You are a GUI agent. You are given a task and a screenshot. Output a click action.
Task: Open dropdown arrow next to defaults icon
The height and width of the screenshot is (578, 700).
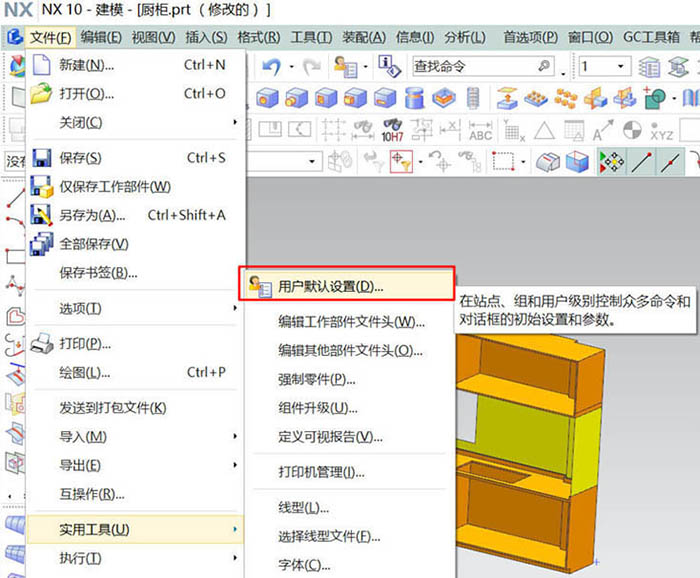366,67
